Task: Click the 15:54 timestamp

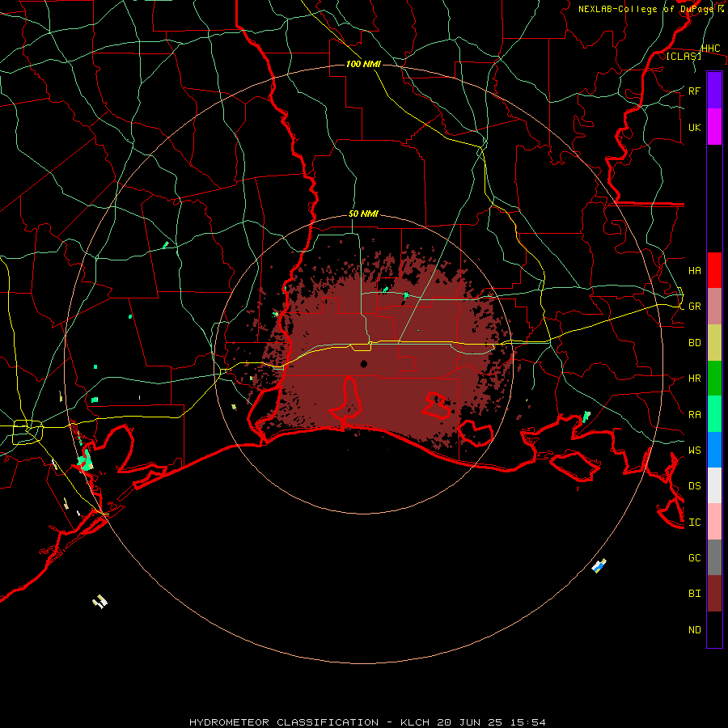Action: 527,722
